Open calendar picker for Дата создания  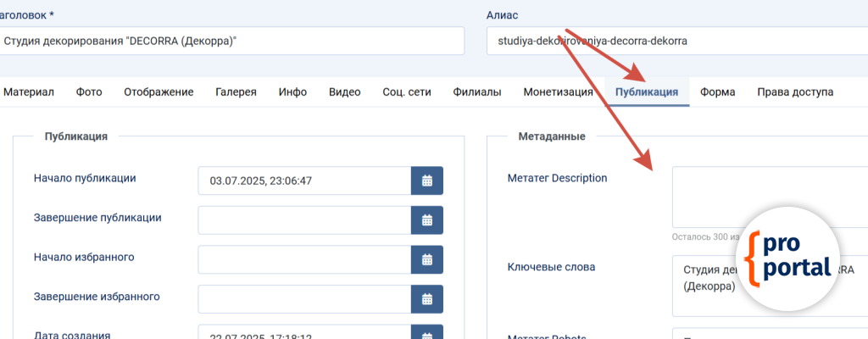click(x=427, y=333)
